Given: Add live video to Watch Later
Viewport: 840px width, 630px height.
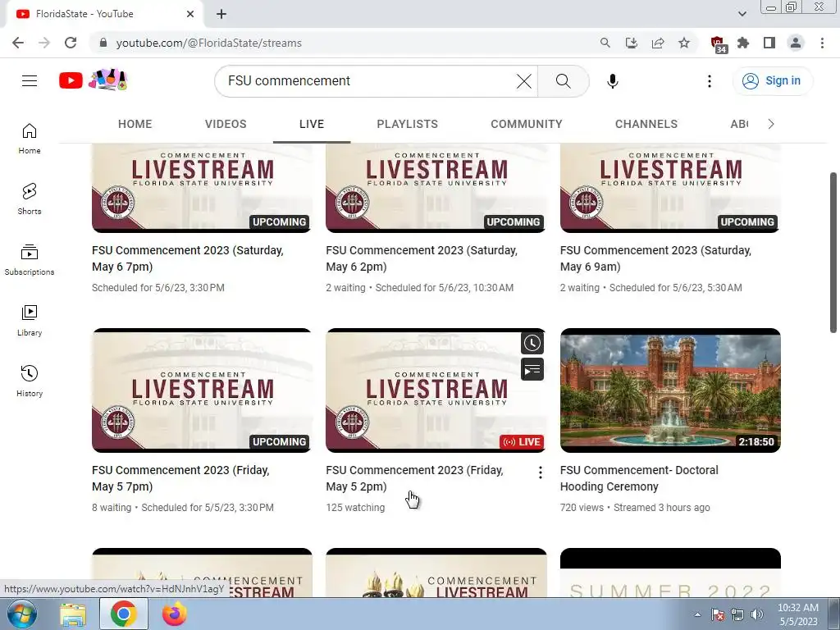Looking at the screenshot, I should pos(532,344).
